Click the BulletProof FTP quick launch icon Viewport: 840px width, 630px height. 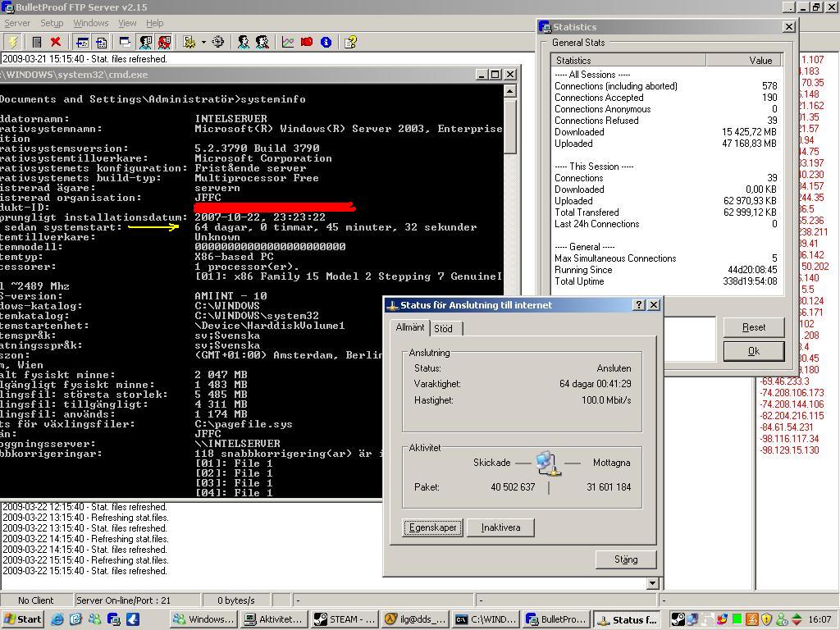click(113, 619)
